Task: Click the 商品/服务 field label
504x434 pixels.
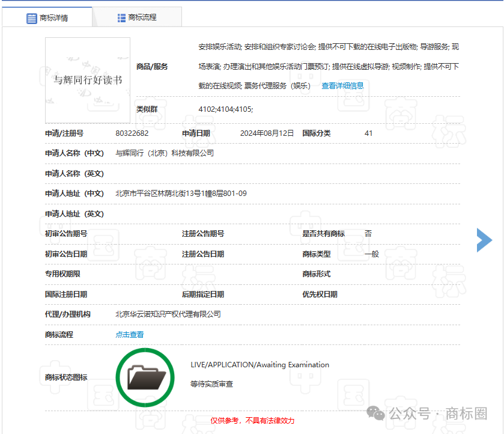Action: tap(152, 67)
